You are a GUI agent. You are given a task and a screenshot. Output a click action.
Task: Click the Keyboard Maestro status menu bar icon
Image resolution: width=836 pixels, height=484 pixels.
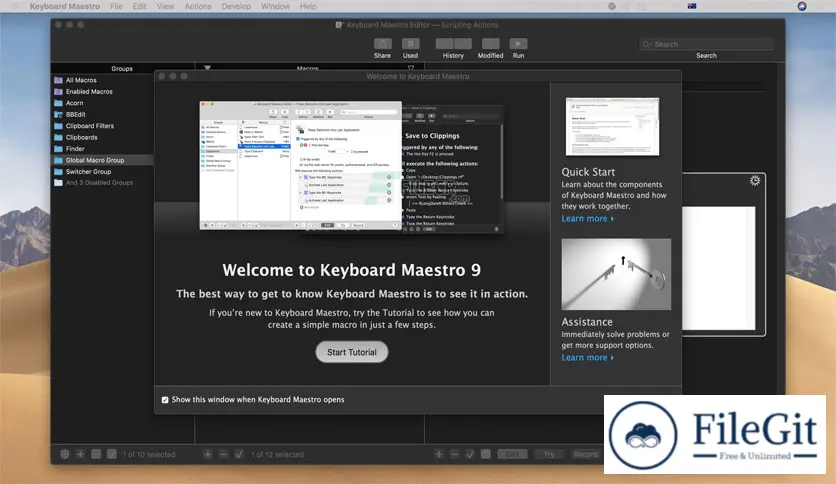(x=612, y=6)
